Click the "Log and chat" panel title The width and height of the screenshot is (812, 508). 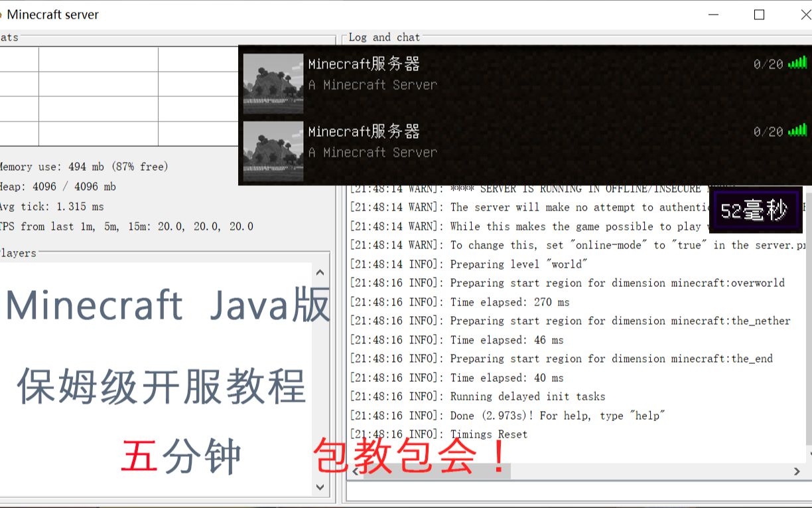coord(383,37)
